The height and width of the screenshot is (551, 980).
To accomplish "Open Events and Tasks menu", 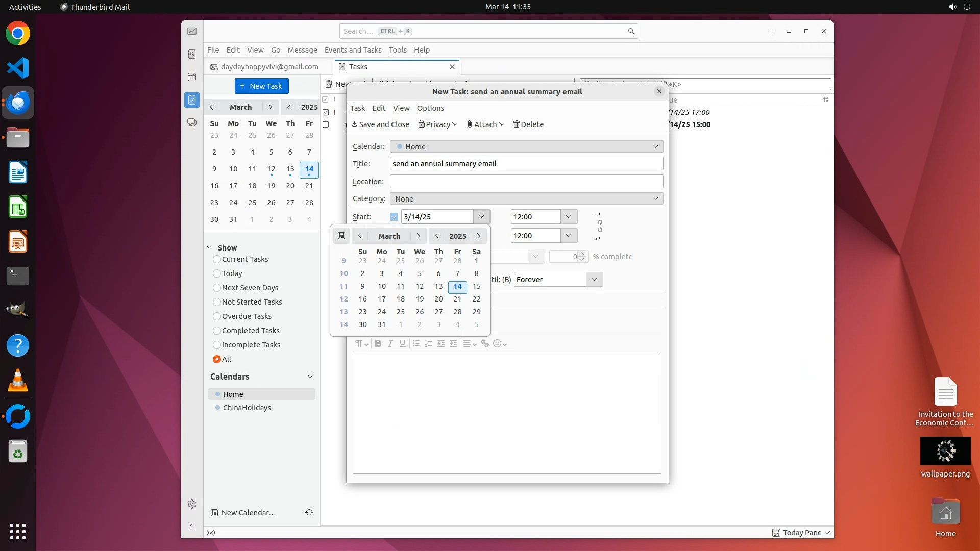I will 353,50.
